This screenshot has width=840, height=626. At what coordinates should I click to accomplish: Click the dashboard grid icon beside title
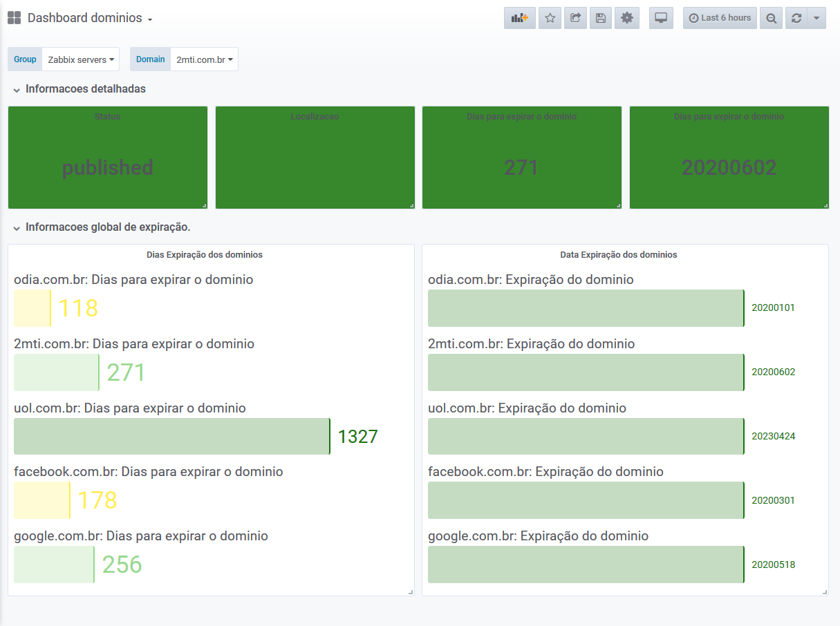(14, 18)
